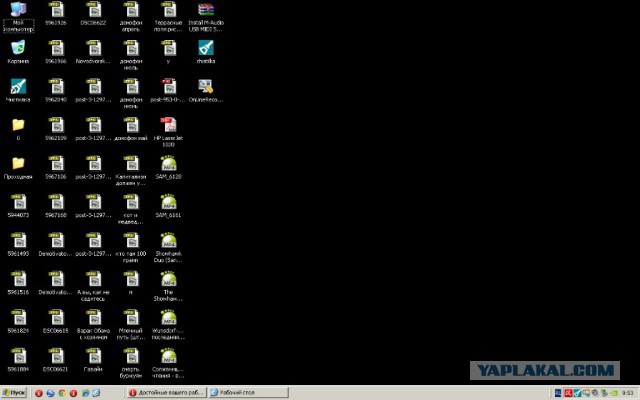Select the image file named п
The image size is (640, 400).
(x=131, y=282)
